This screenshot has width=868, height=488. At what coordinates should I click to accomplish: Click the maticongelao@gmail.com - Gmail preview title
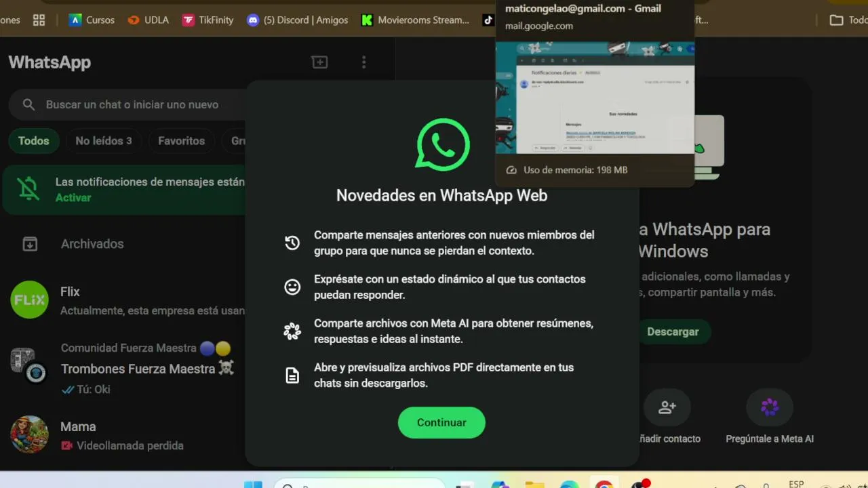[583, 9]
